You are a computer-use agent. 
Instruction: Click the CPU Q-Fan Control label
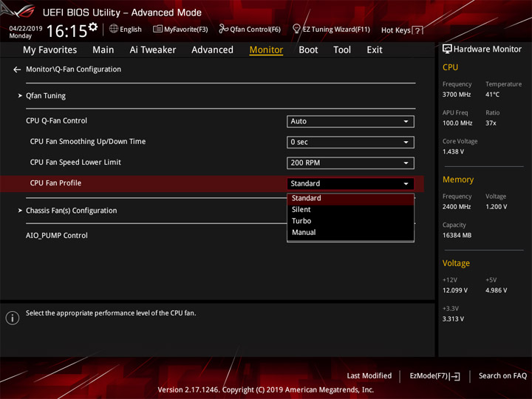(56, 120)
